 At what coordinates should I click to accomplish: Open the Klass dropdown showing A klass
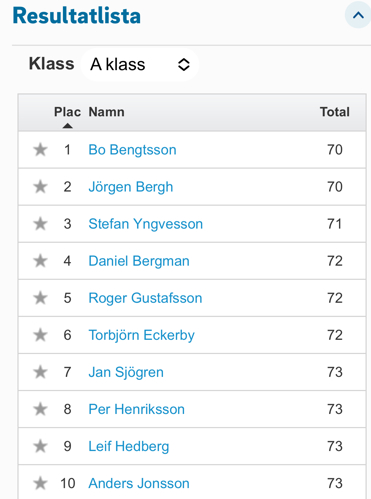(140, 64)
